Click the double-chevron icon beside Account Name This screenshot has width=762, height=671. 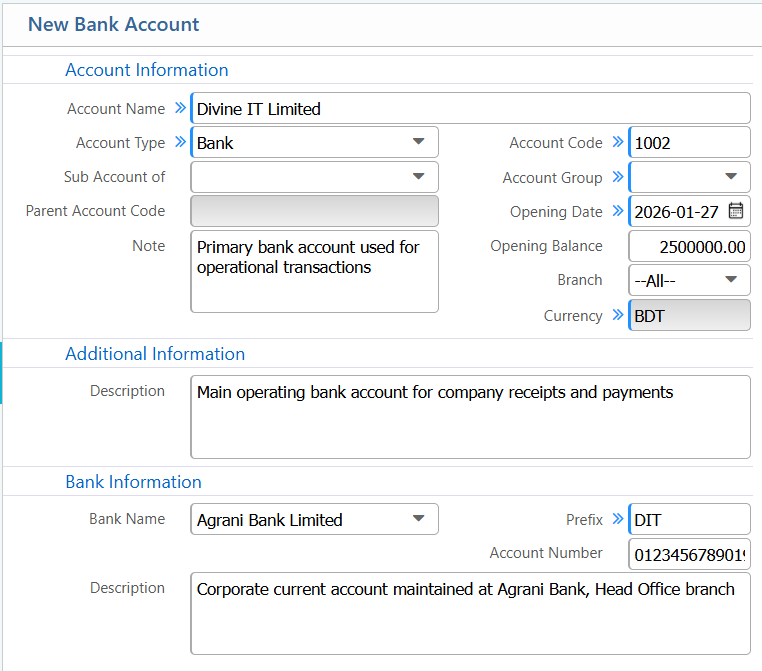(x=180, y=108)
